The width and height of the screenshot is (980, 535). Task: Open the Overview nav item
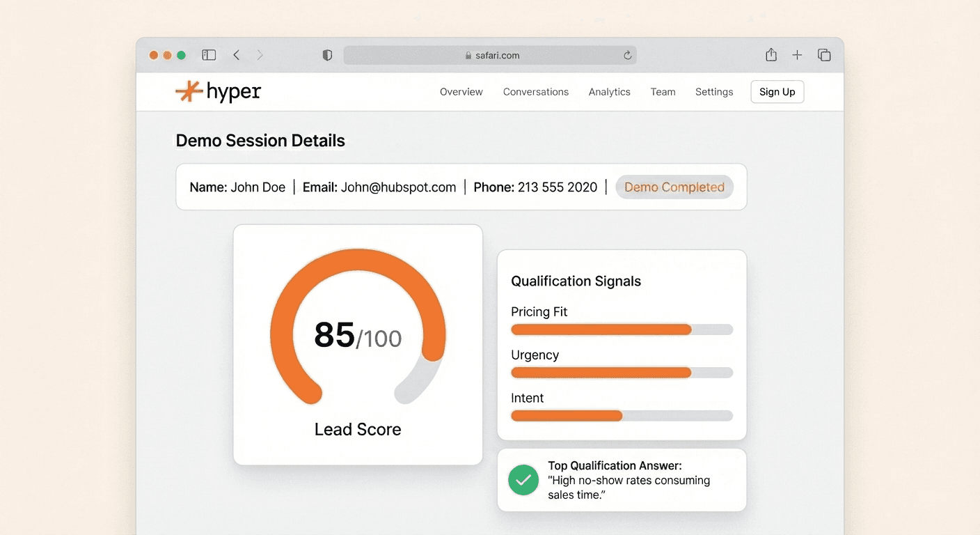click(461, 92)
